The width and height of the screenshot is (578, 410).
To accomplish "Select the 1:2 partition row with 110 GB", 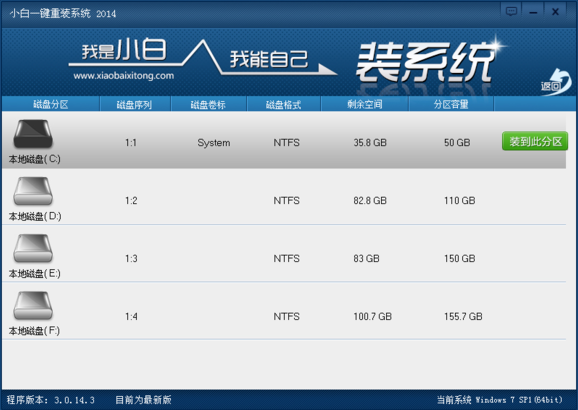I will [284, 197].
